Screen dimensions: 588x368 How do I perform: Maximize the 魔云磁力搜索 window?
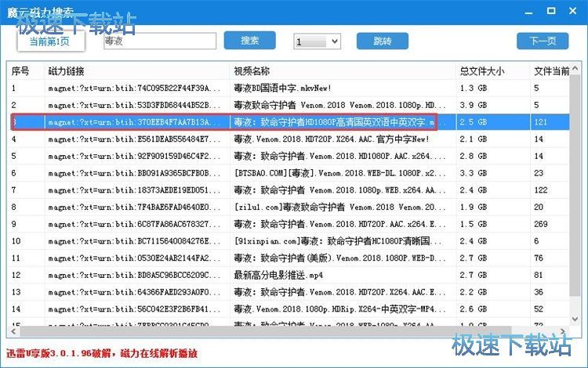click(x=551, y=11)
